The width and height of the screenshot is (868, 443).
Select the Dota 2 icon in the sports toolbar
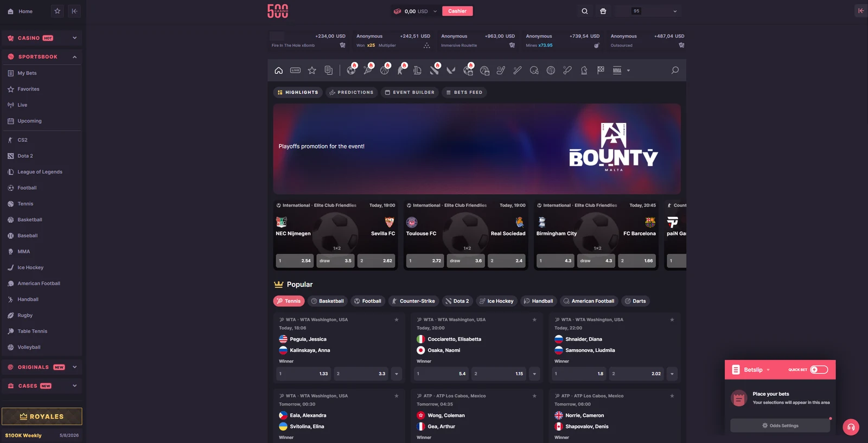tap(435, 70)
